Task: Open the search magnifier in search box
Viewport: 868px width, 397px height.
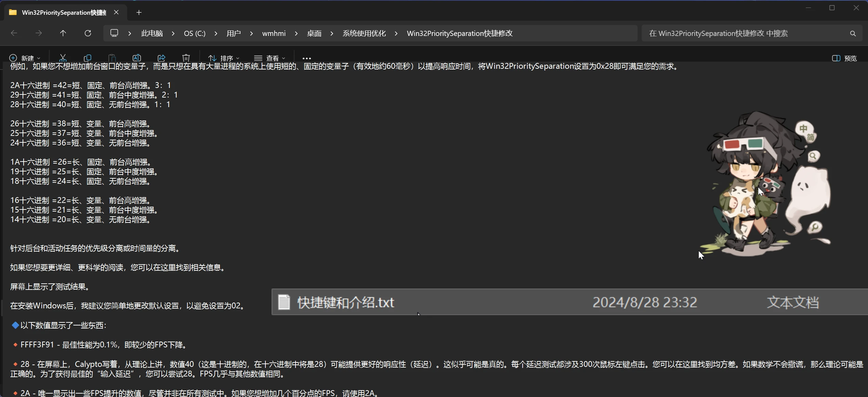Action: (x=853, y=33)
